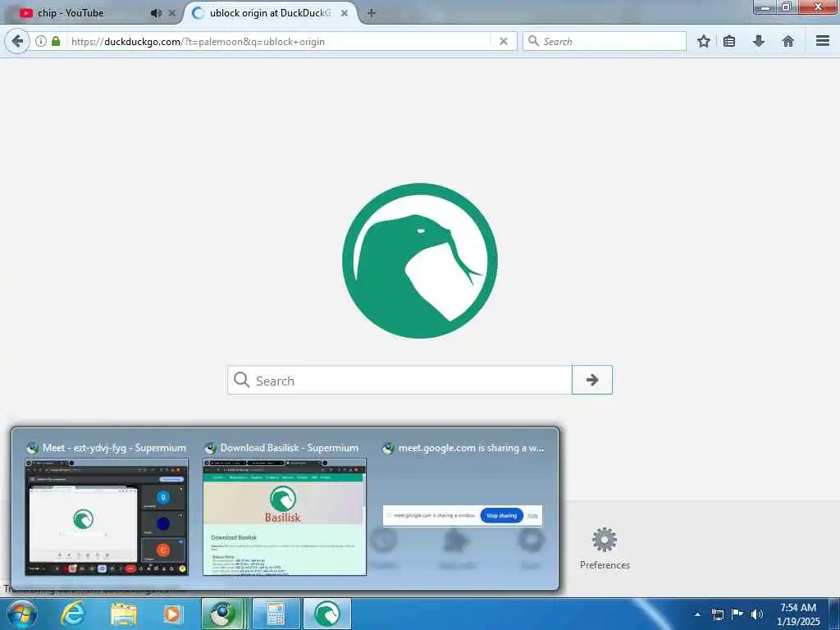Open Preferences gear on start page
Screen dimensions: 840x630
click(605, 549)
